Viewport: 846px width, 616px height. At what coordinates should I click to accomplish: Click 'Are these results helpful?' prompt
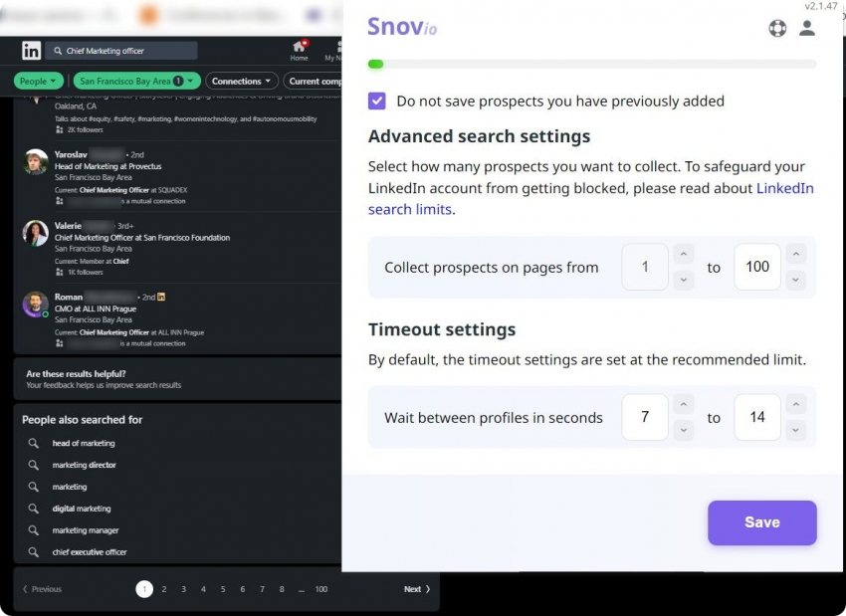(x=76, y=373)
